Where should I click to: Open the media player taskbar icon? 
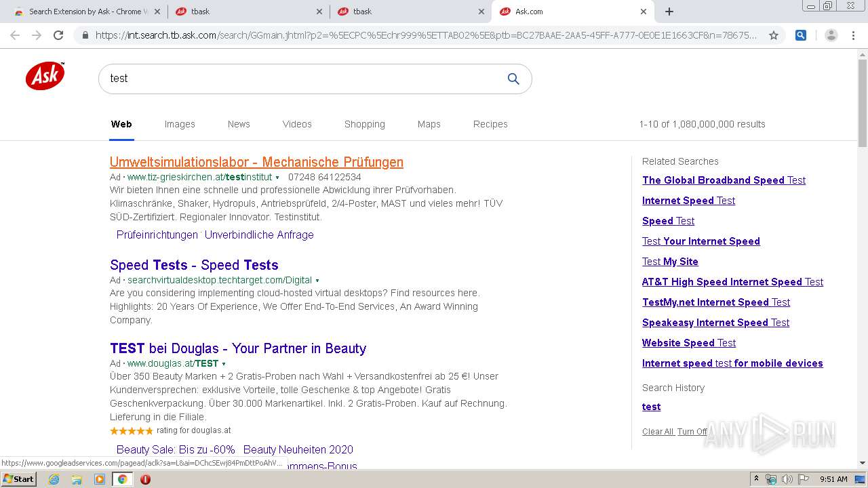pos(100,479)
